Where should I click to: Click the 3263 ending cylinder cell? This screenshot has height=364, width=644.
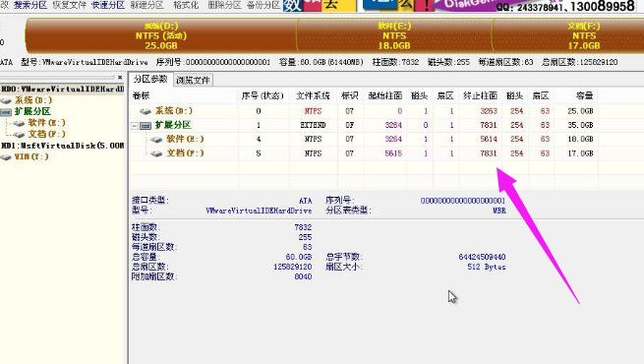pyautogui.click(x=489, y=111)
